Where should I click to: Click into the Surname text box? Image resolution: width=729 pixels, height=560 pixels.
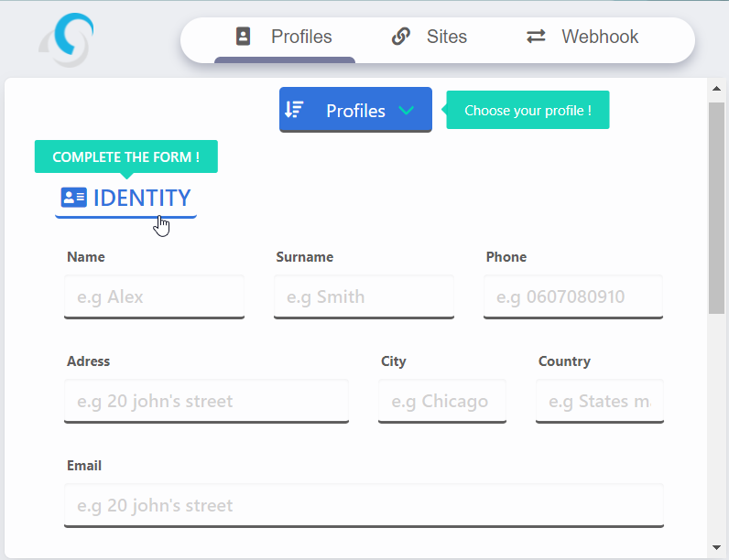pos(364,296)
